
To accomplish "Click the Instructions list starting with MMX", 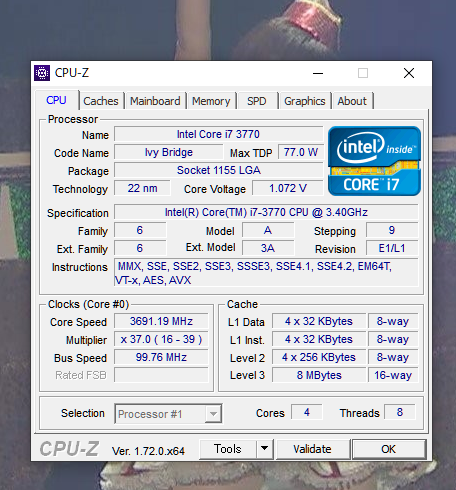I will click(266, 273).
